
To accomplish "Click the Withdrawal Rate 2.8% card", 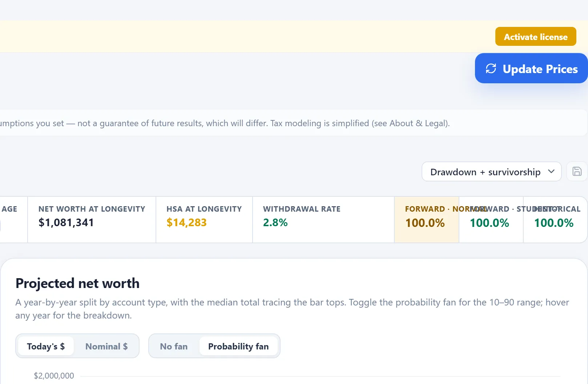I will (323, 220).
